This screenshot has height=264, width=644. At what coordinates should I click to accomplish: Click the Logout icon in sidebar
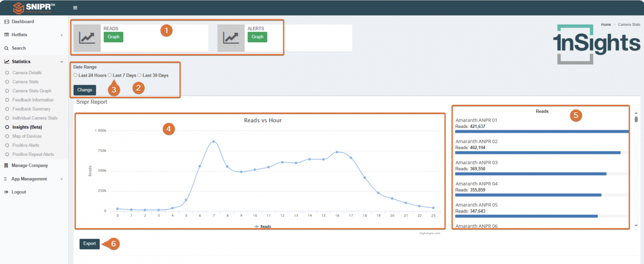(6, 192)
